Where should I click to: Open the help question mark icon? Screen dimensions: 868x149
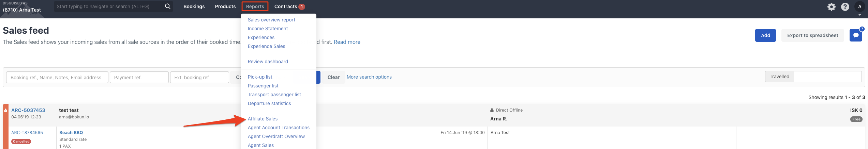coord(845,7)
